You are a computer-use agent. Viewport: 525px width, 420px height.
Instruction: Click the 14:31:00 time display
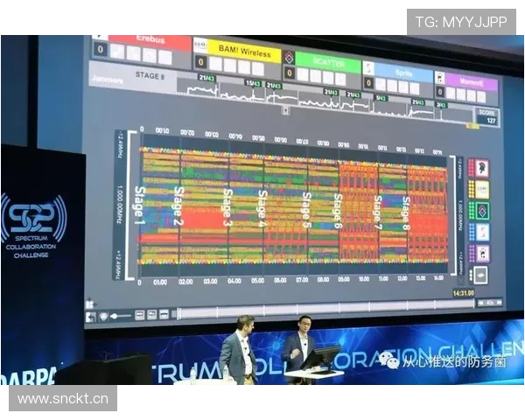coord(463,292)
